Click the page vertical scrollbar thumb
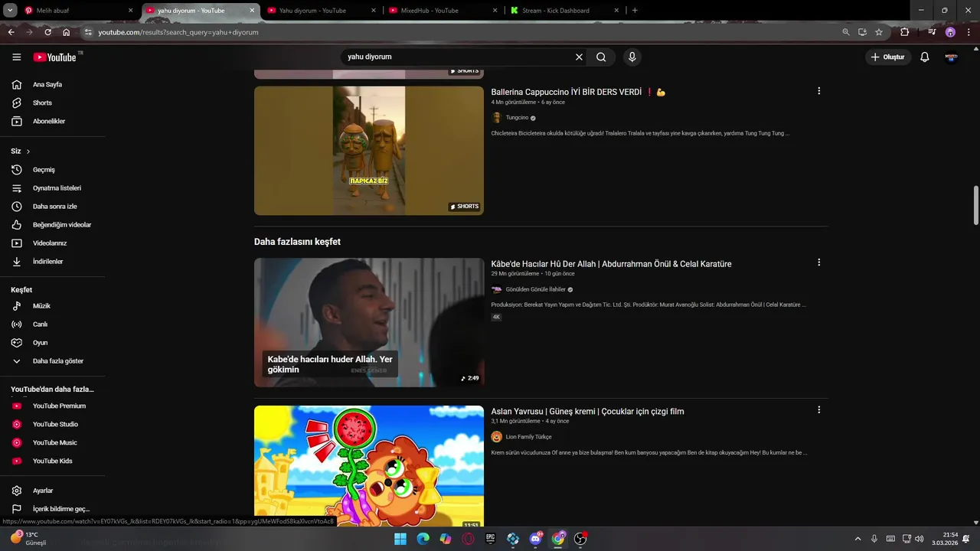The image size is (980, 551). click(975, 205)
